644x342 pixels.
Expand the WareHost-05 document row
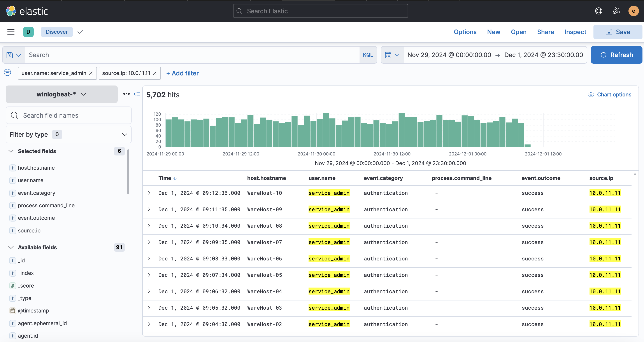(149, 275)
